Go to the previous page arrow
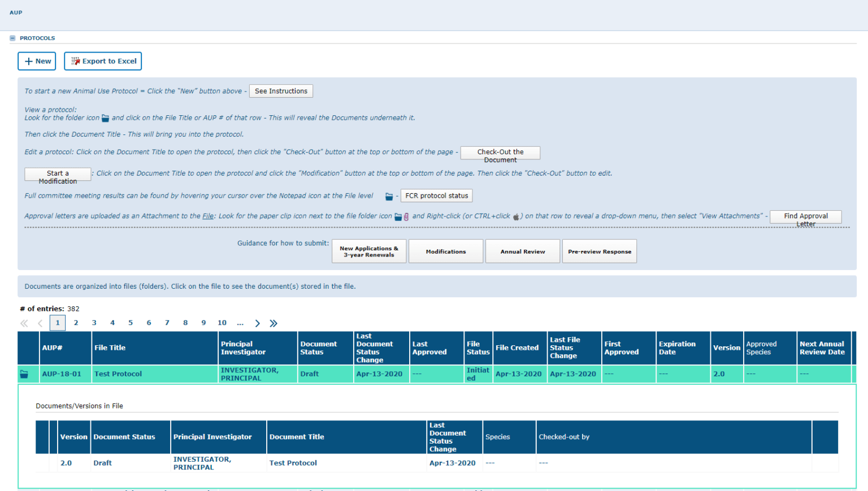Image resolution: width=868 pixels, height=491 pixels. [x=40, y=323]
